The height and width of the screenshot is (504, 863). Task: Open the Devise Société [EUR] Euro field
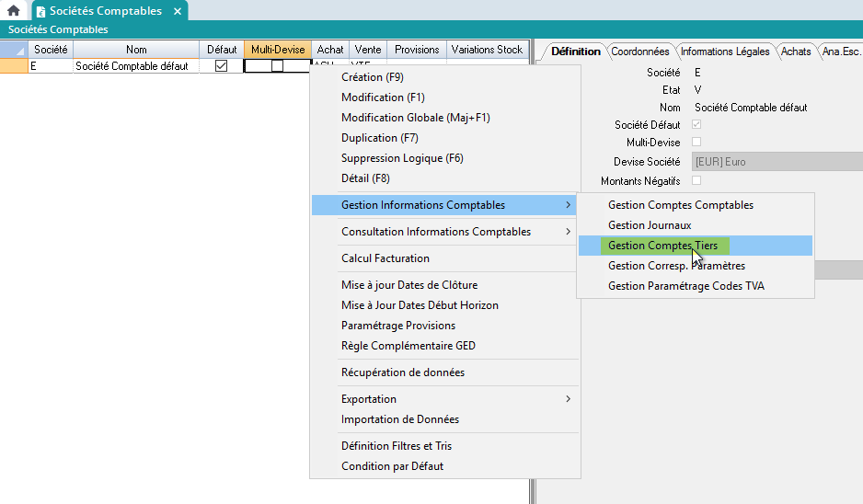[x=775, y=162]
